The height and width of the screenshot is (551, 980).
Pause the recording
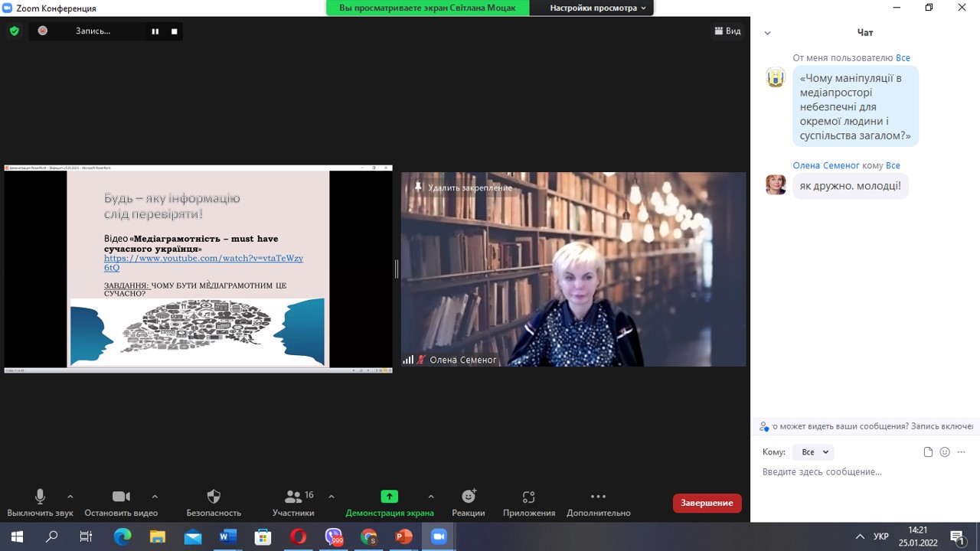(155, 31)
